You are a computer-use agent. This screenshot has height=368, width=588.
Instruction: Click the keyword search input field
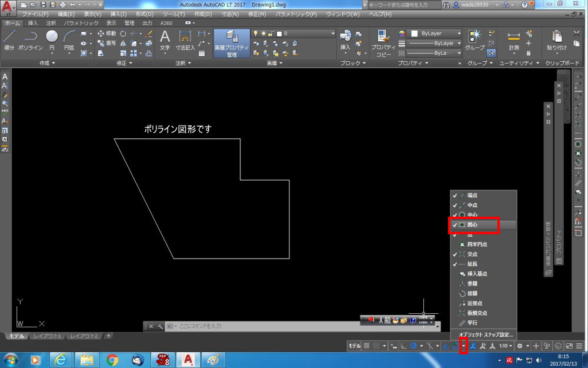pyautogui.click(x=403, y=5)
